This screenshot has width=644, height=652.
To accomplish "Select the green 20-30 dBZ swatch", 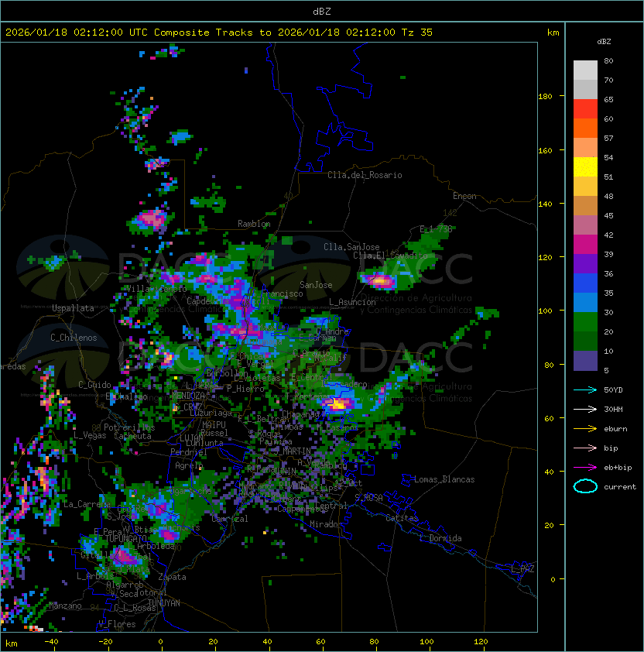I will [x=585, y=322].
